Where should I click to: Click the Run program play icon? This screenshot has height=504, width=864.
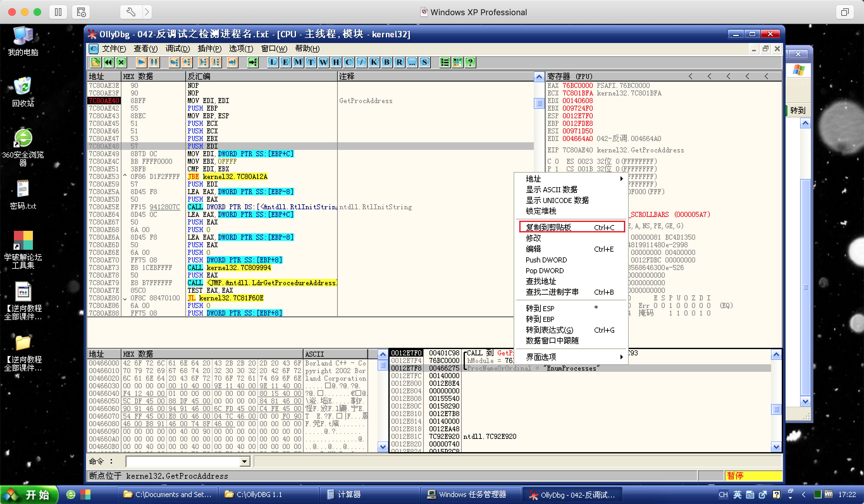(x=141, y=62)
